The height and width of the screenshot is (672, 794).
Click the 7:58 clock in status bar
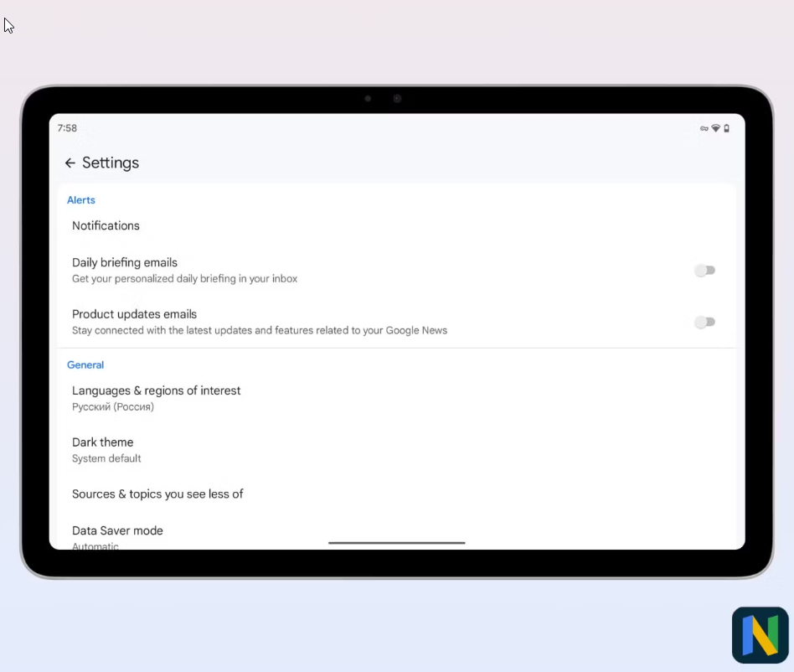coord(67,129)
